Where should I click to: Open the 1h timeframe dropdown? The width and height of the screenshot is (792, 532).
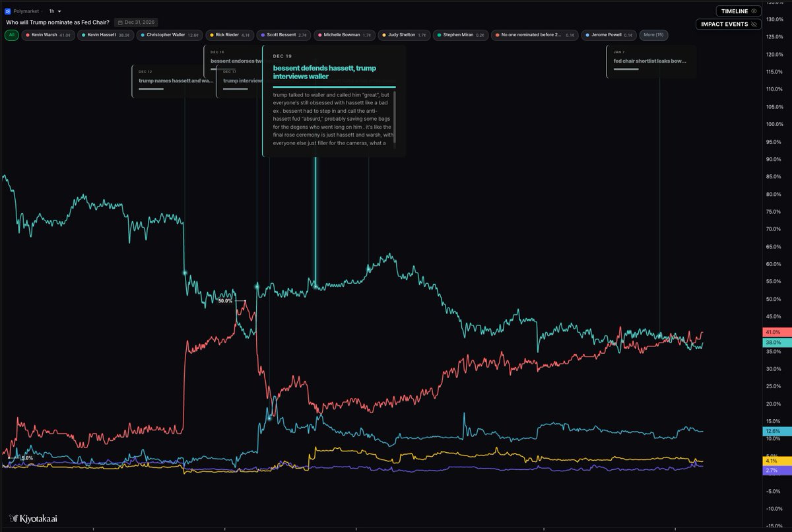pos(55,11)
